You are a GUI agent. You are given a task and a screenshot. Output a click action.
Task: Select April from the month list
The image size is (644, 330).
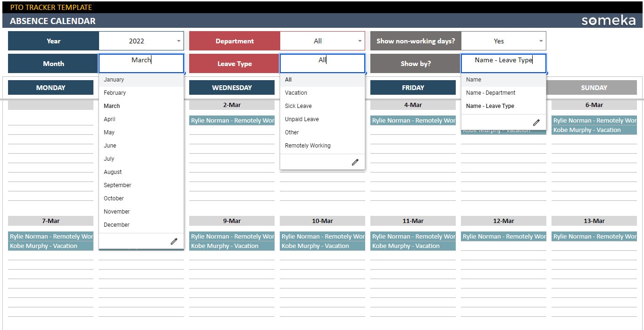pos(109,119)
